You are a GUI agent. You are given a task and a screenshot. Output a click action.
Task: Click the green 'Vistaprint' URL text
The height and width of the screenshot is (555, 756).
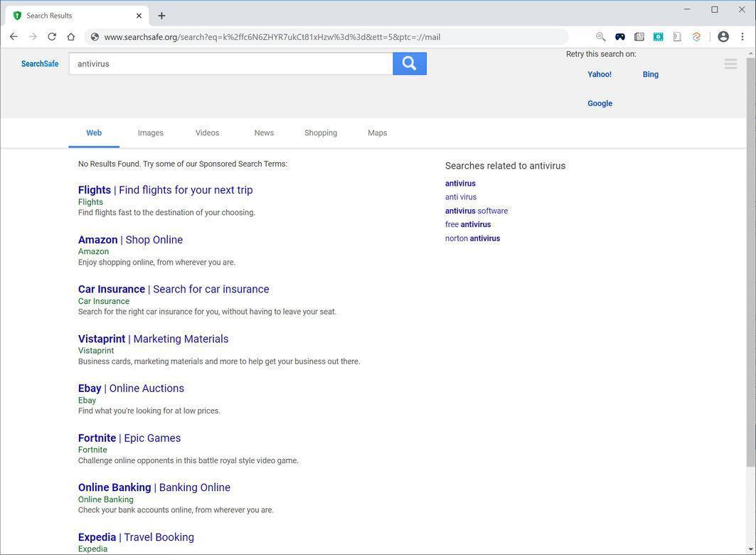pos(96,351)
